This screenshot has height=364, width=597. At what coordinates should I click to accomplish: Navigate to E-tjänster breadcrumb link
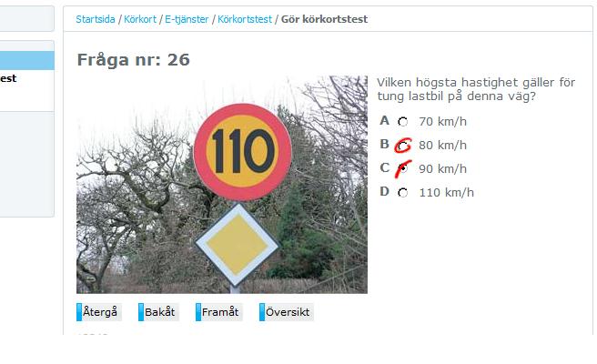pos(187,19)
